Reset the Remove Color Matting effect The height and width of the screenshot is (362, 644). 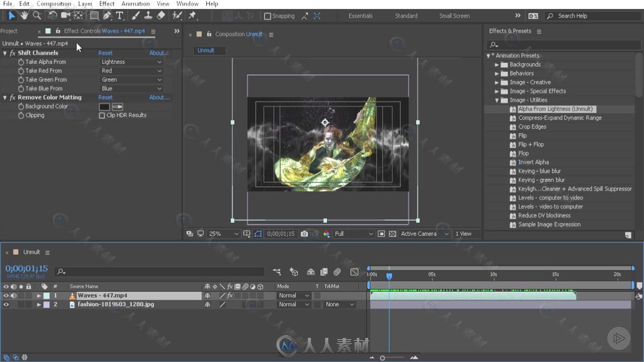pos(105,98)
